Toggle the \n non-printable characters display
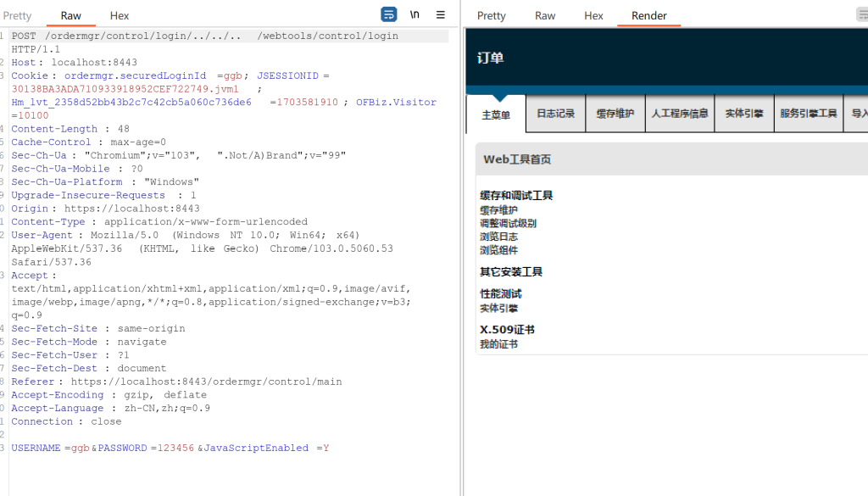 415,14
